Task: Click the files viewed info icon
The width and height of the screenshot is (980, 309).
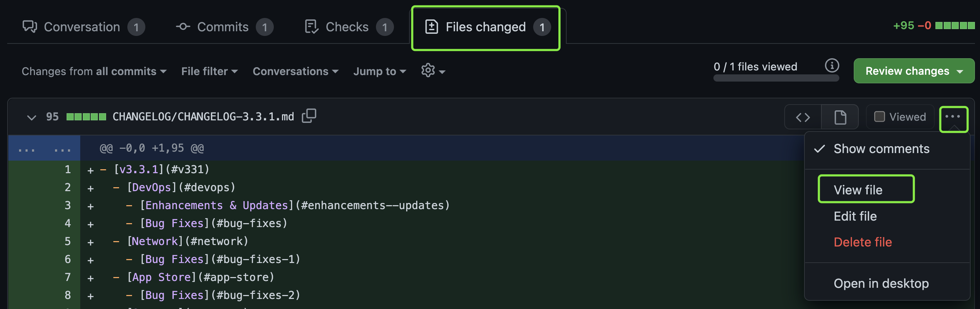Action: [832, 66]
